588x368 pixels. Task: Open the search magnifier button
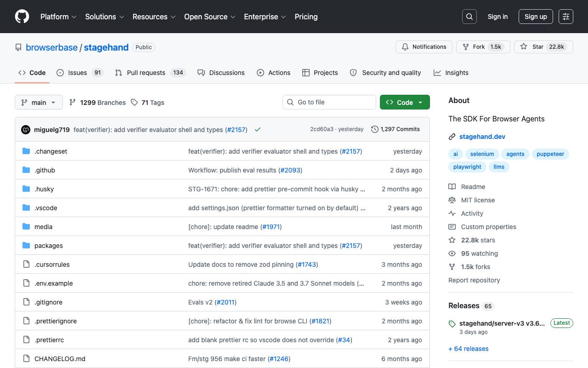pyautogui.click(x=469, y=17)
